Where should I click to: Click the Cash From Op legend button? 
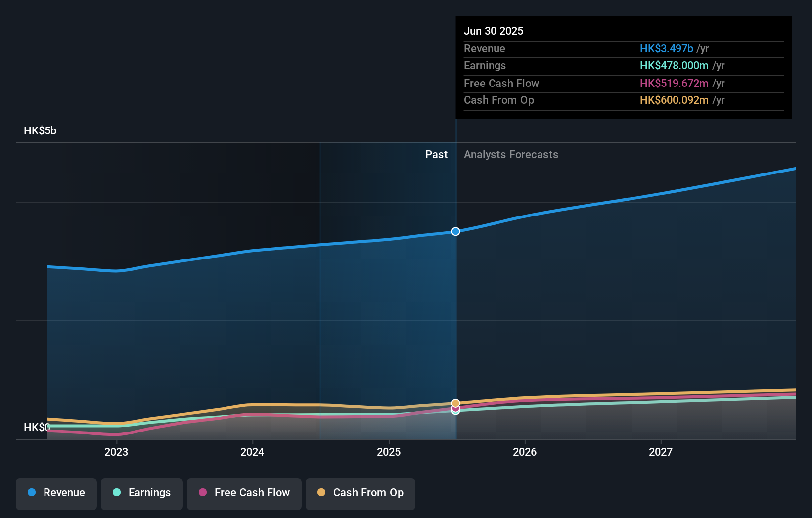[360, 494]
